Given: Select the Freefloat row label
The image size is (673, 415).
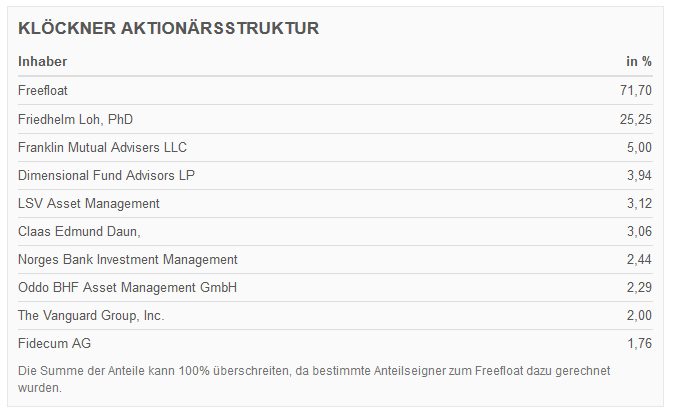Looking at the screenshot, I should pos(43,91).
